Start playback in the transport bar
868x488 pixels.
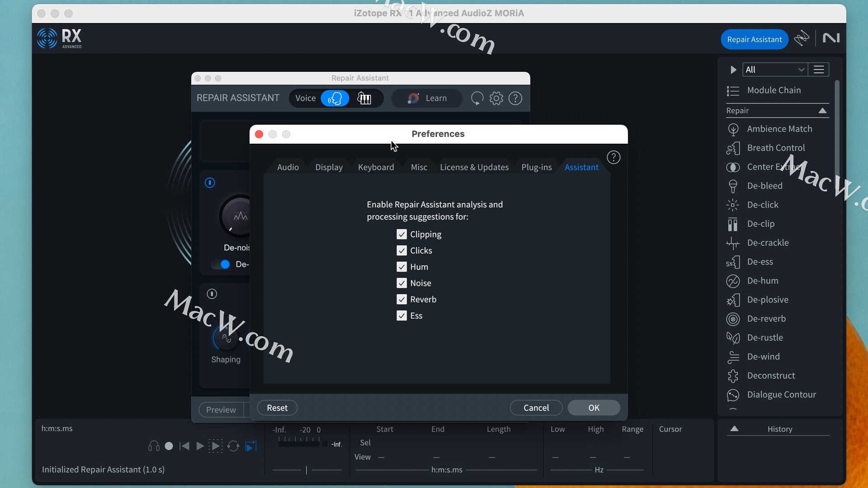click(x=200, y=446)
